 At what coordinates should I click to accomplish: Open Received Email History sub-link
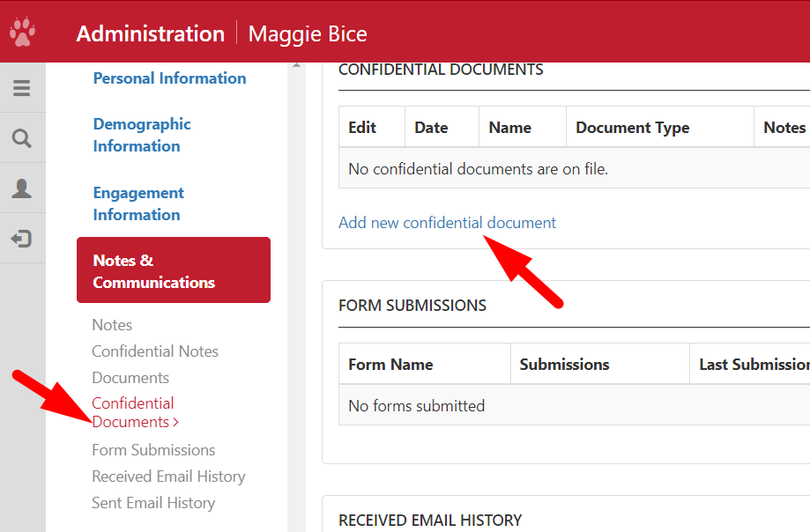pyautogui.click(x=168, y=477)
